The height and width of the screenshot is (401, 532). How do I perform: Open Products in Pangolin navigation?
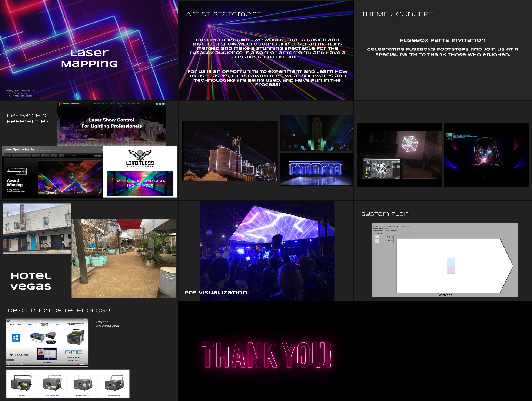(97, 104)
